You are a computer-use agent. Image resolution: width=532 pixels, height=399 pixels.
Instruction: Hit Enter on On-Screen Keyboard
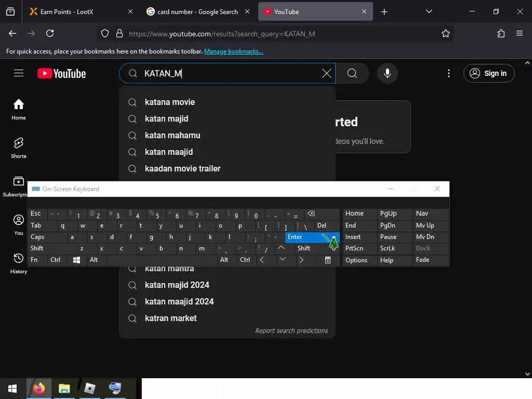click(x=312, y=237)
